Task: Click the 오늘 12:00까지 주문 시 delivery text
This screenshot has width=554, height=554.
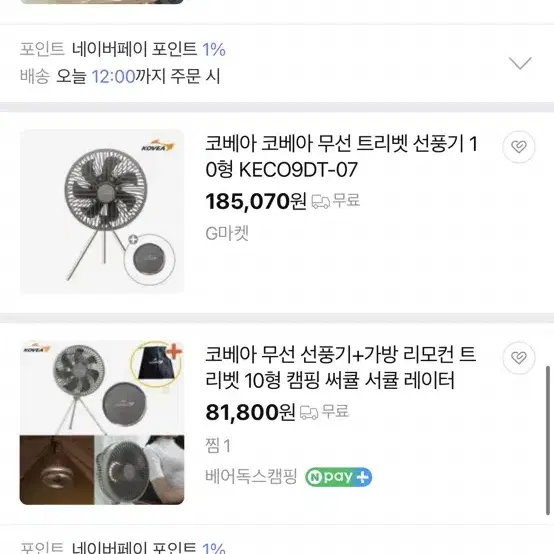Action: [138, 76]
